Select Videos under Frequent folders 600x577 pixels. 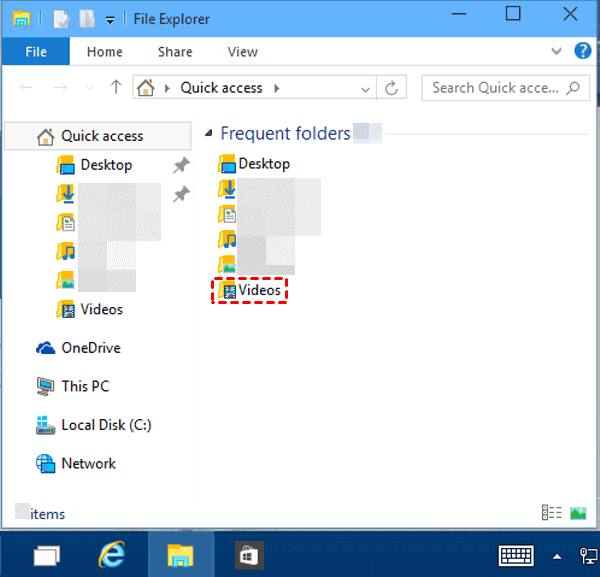249,290
